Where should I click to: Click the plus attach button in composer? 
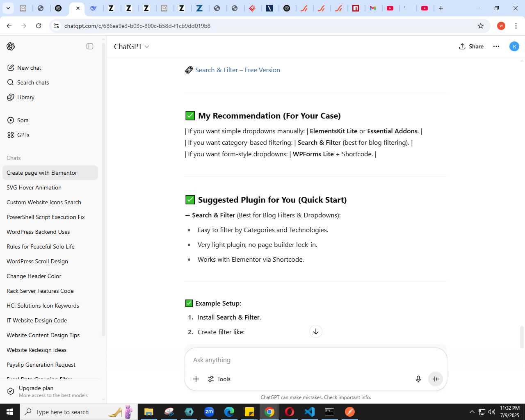click(196, 379)
